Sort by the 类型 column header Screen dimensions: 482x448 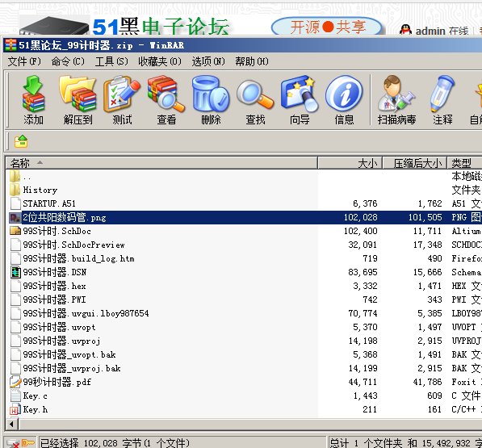464,163
